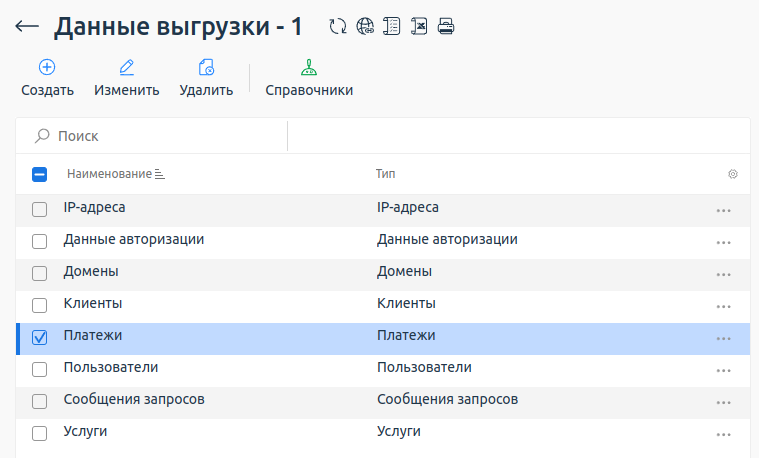
Task: Click the globe link icon in header
Action: coord(365,27)
